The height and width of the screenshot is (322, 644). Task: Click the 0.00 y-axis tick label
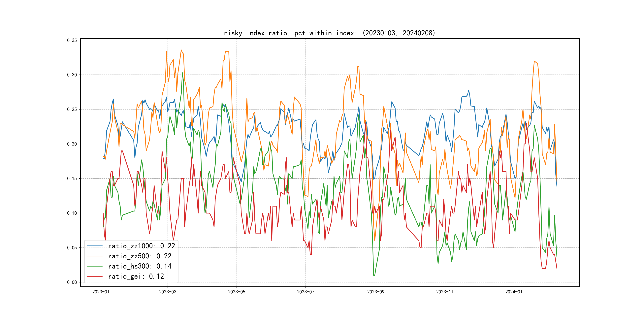point(72,282)
